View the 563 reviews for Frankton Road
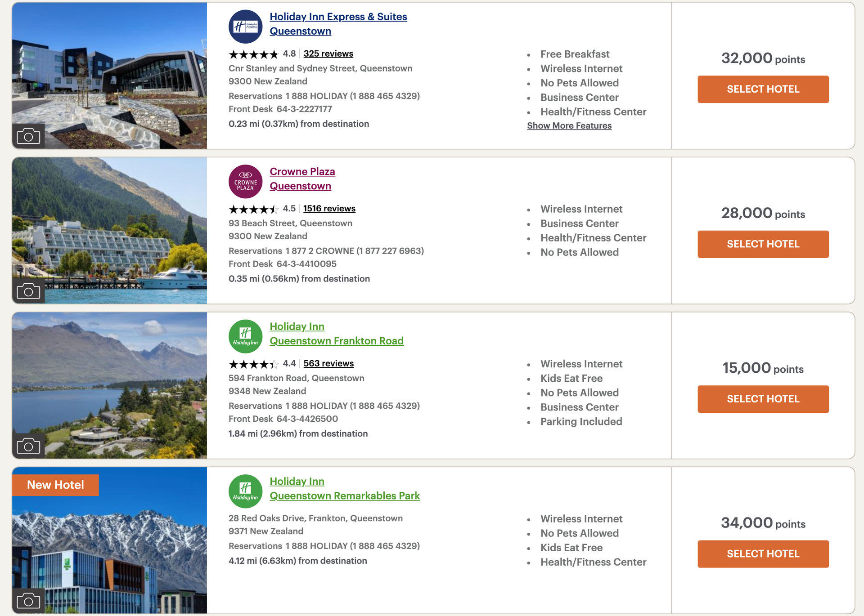 tap(328, 363)
